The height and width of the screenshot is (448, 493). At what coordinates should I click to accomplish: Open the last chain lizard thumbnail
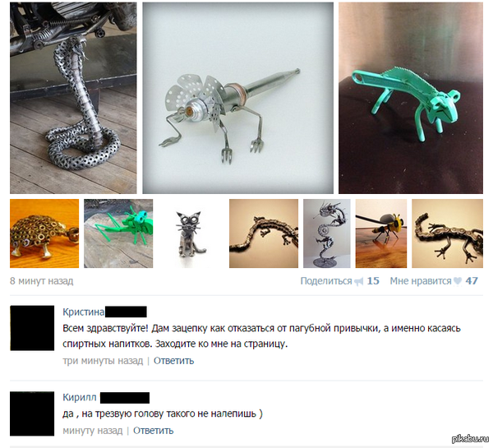click(448, 233)
